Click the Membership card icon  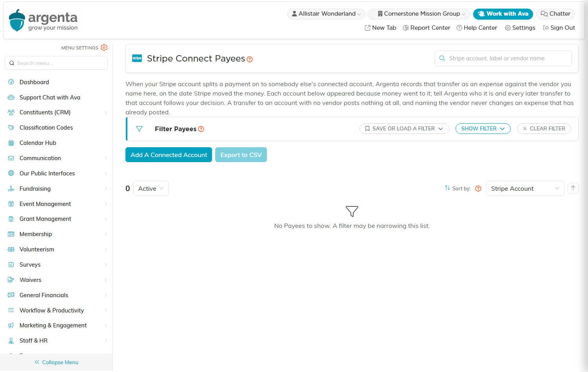click(x=11, y=234)
